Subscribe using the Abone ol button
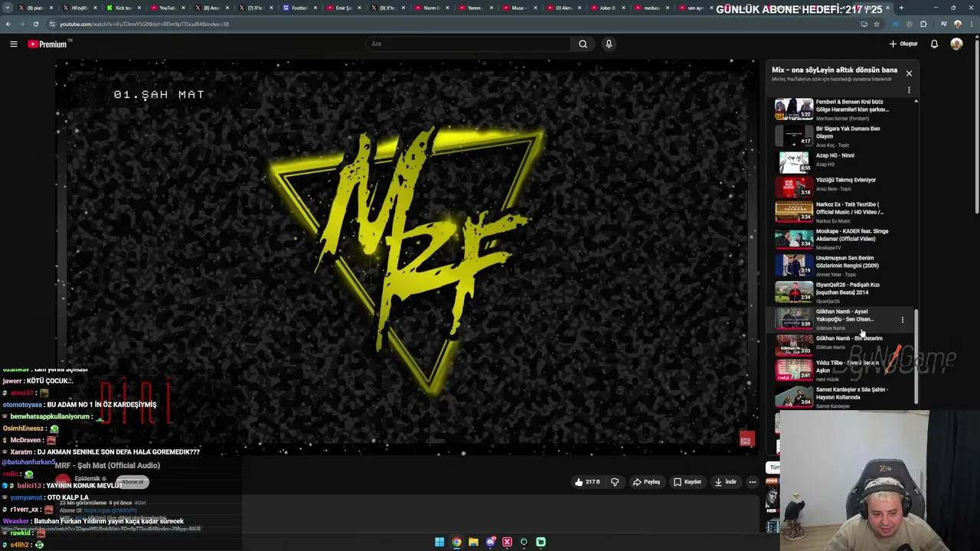 [x=132, y=481]
